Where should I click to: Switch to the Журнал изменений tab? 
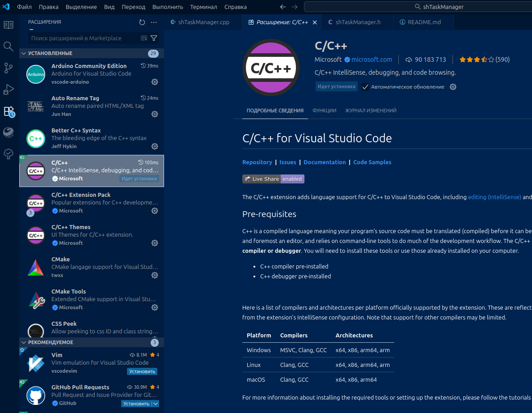[371, 111]
